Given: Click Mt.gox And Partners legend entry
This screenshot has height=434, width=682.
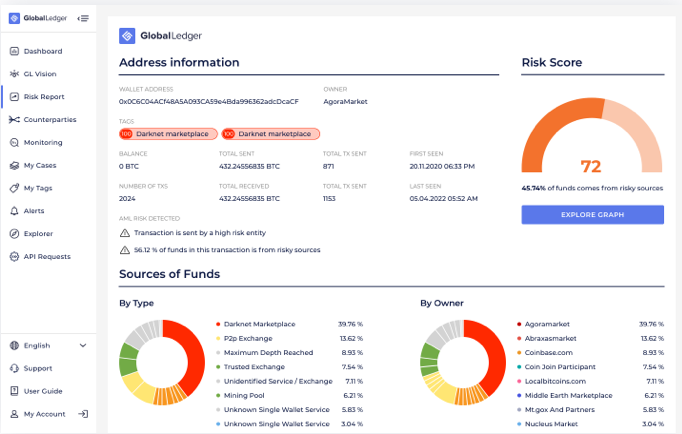Looking at the screenshot, I should pyautogui.click(x=590, y=410).
